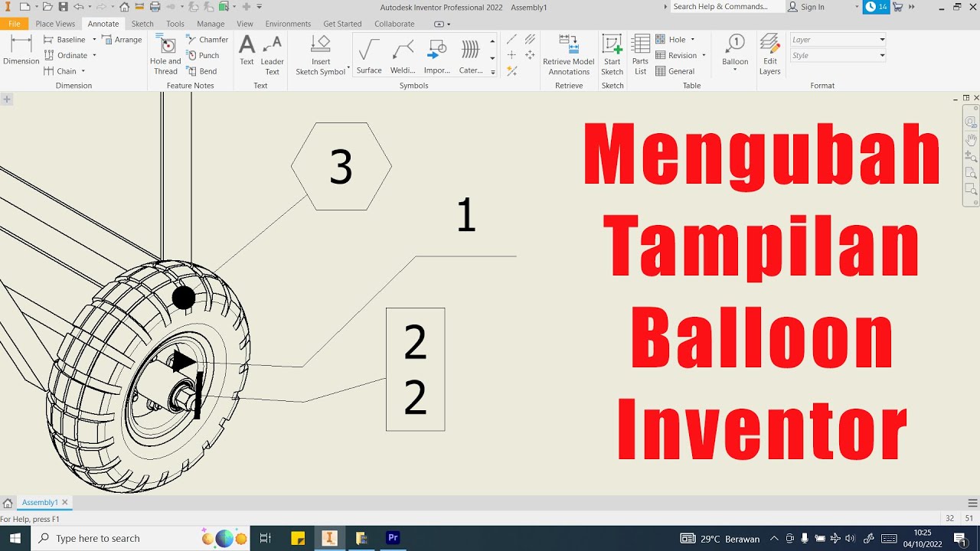980x551 pixels.
Task: Click the Home icon in quick access
Action: (x=124, y=7)
